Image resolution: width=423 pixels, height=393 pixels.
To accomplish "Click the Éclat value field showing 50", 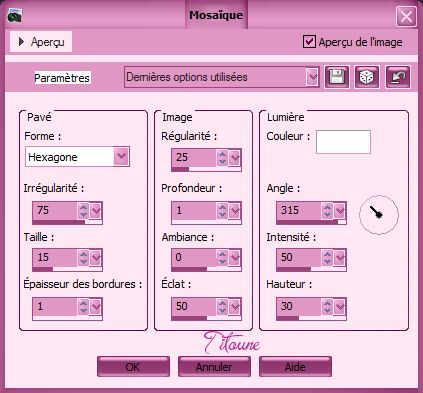I will click(194, 307).
